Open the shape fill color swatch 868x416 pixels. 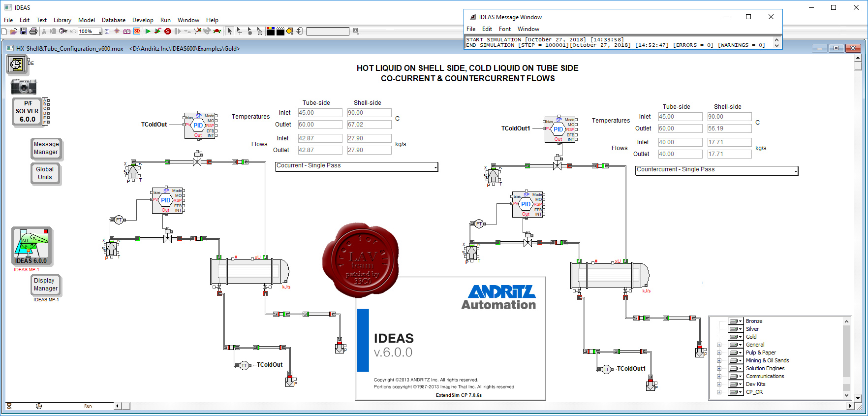(x=271, y=31)
